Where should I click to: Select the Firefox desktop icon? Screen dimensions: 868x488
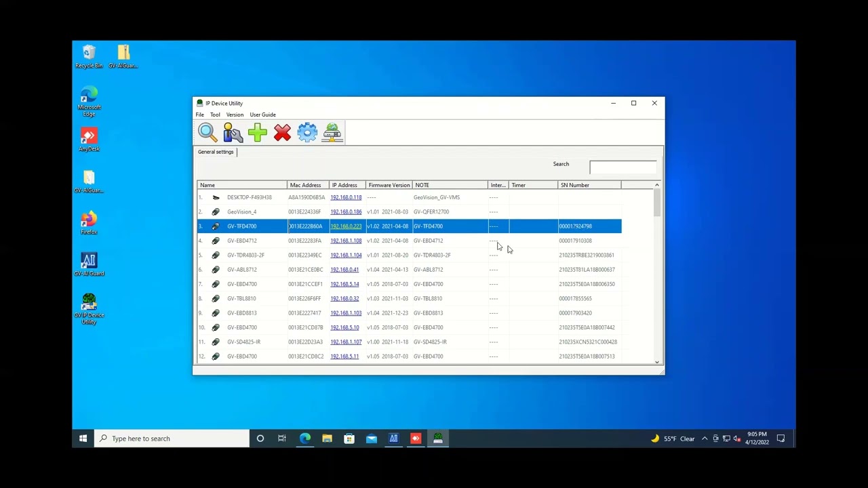click(89, 224)
